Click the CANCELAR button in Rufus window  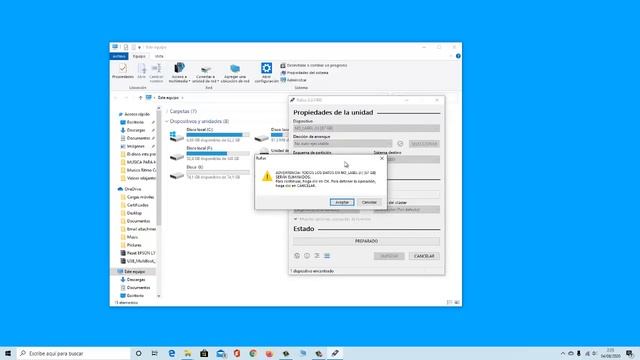point(424,256)
